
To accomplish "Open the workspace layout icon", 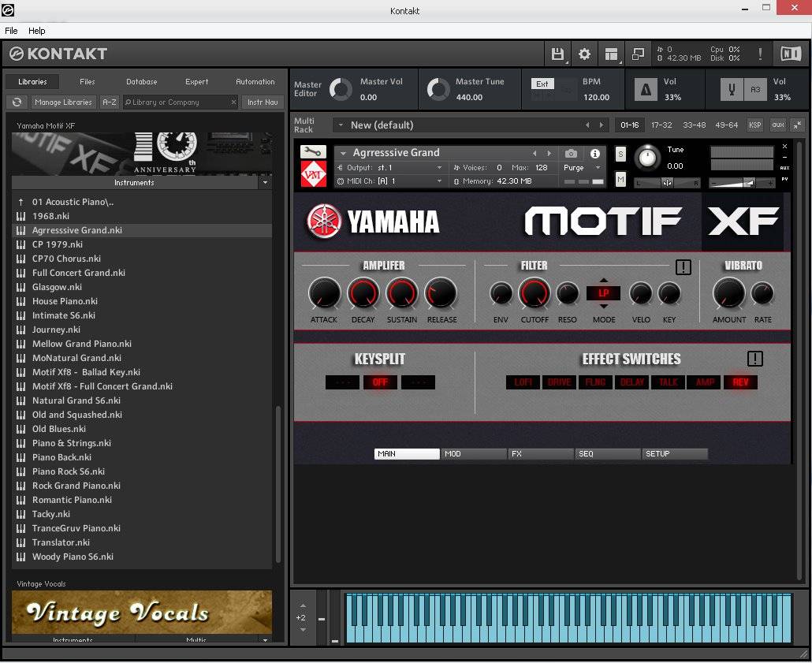I will (x=611, y=54).
